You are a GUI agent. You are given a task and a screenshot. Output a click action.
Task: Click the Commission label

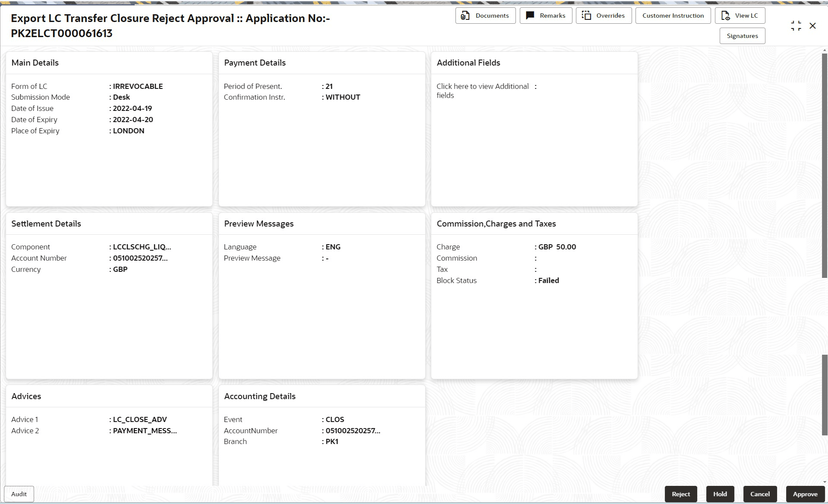(x=457, y=258)
